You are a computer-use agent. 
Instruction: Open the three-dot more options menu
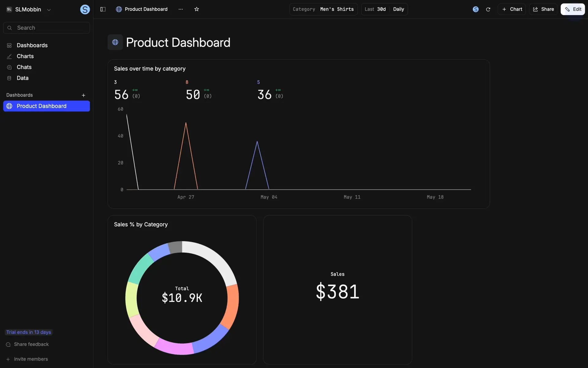(181, 9)
